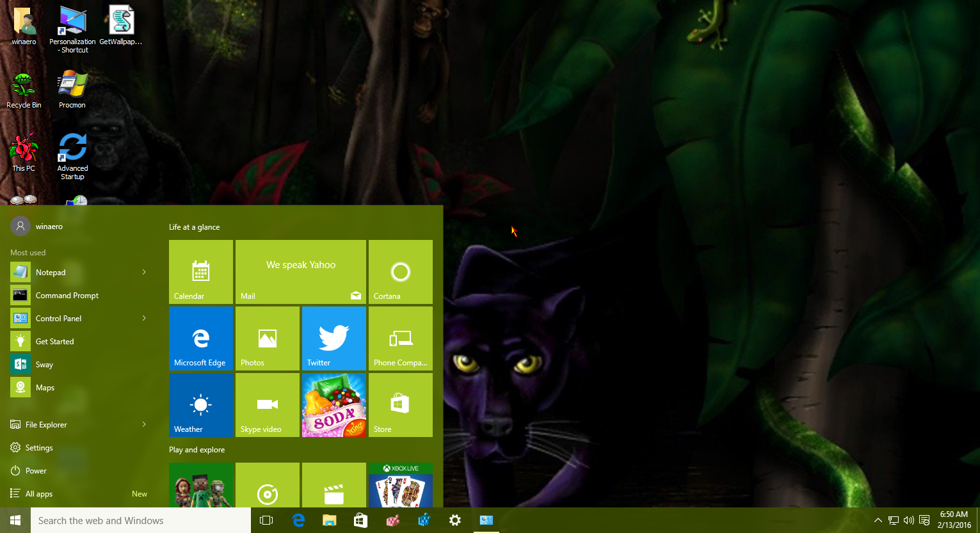This screenshot has height=533, width=980.
Task: Open Task View from the taskbar
Action: tap(266, 520)
